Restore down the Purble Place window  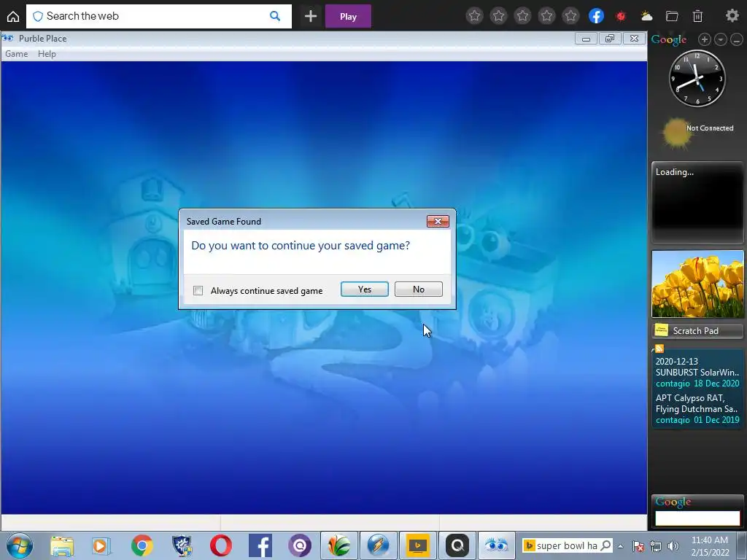pyautogui.click(x=610, y=39)
